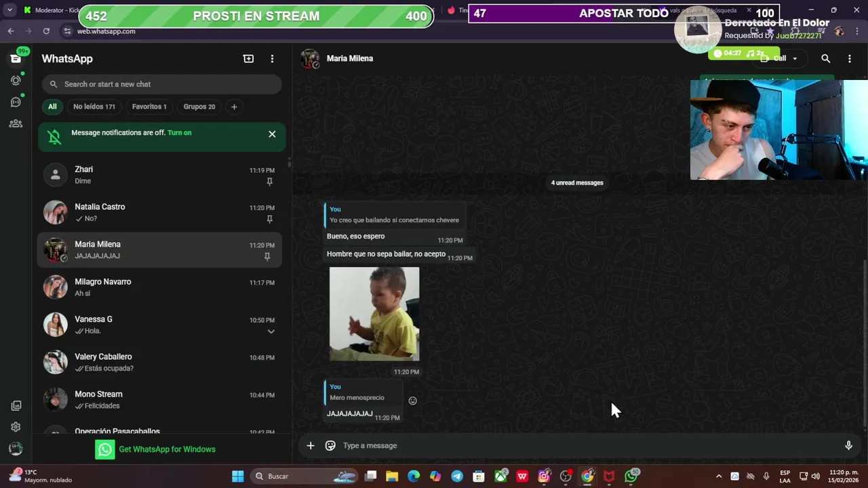The height and width of the screenshot is (488, 868).
Task: Click the browser address bar URL
Action: point(106,31)
